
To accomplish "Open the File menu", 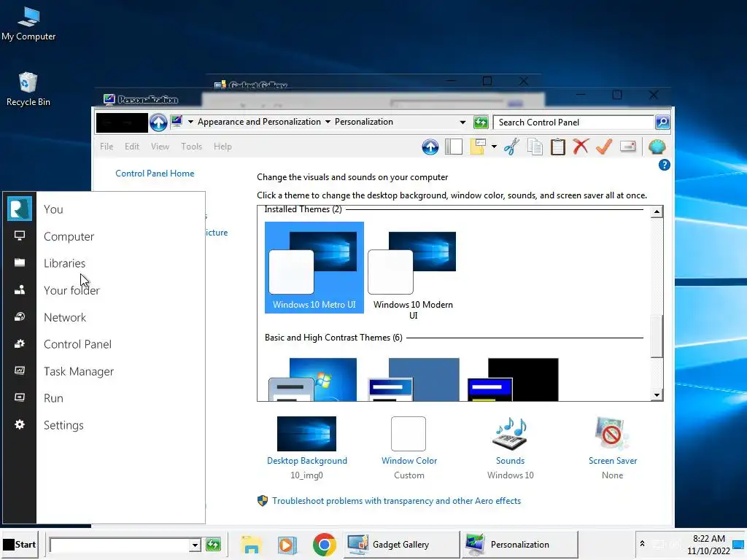I will coord(107,147).
